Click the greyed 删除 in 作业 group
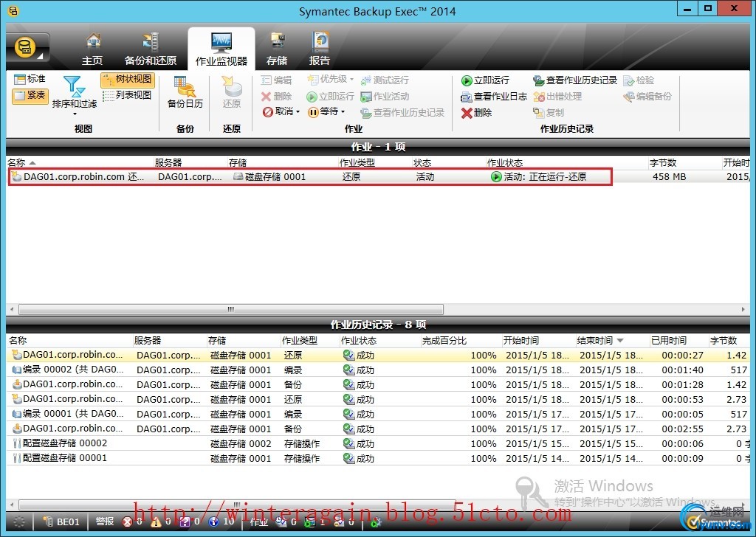This screenshot has height=537, width=756. [x=277, y=97]
